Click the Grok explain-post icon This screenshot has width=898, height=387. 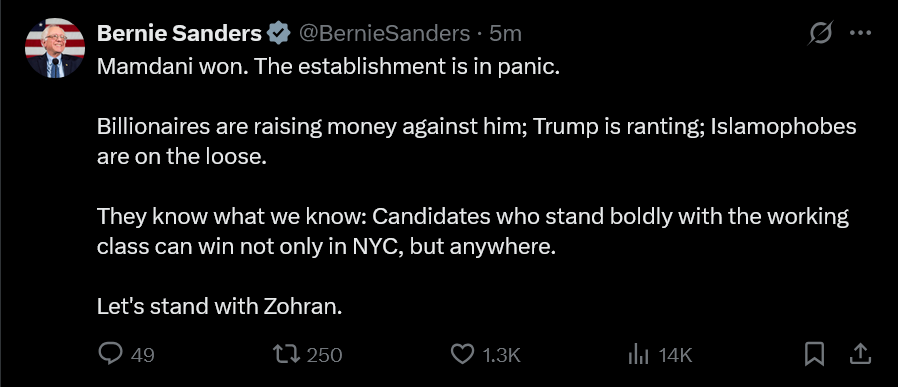pyautogui.click(x=820, y=33)
